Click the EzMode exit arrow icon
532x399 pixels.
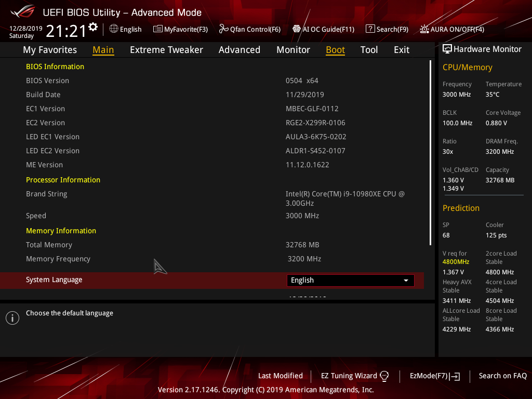[455, 376]
